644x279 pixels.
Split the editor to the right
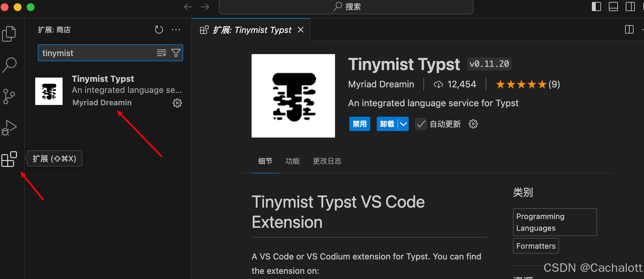click(629, 29)
